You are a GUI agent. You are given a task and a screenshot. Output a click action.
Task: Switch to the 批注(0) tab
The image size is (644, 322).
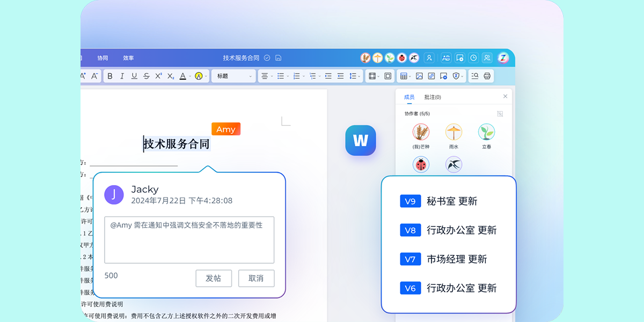click(x=432, y=97)
